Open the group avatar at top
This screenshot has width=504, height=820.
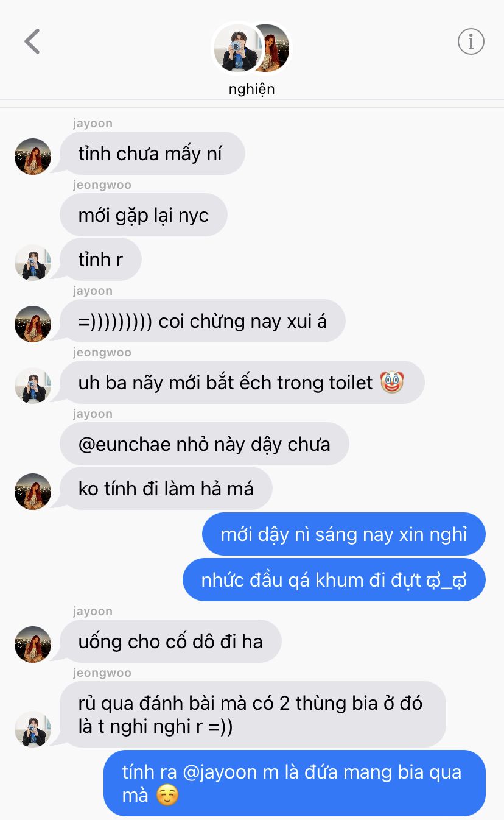coord(251,48)
